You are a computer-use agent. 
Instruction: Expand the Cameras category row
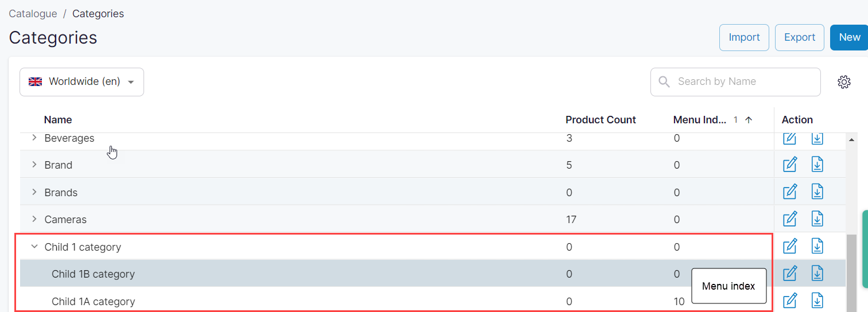[x=34, y=219]
